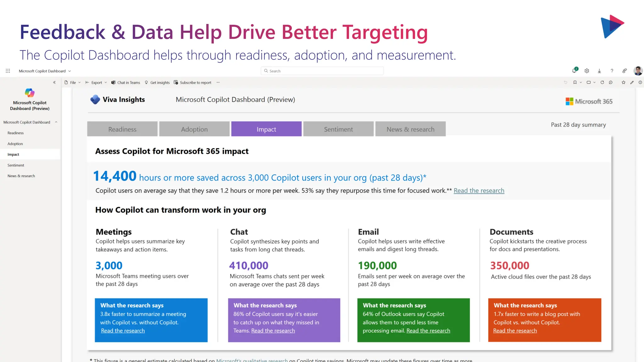Collapse the left navigation pane

coord(54,82)
